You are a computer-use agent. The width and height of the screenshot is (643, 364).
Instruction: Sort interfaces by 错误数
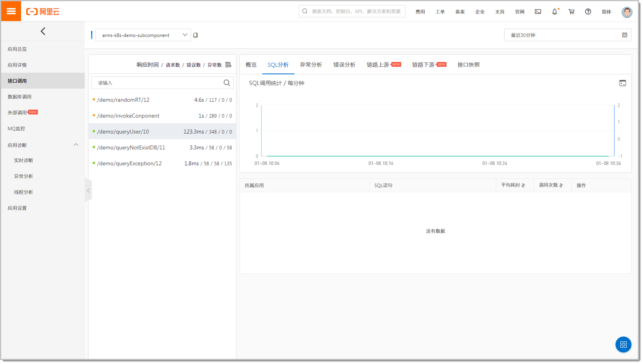coord(193,65)
